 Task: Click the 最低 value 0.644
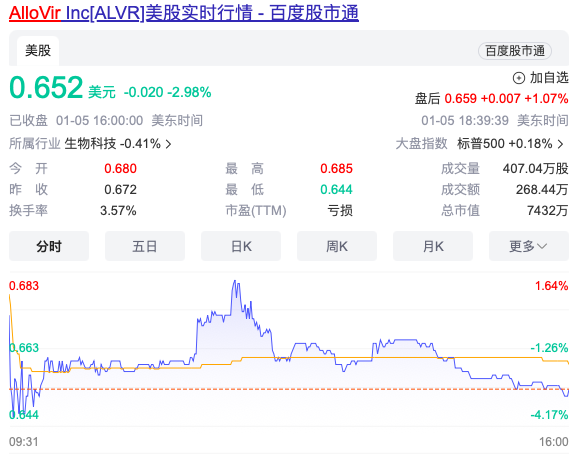tap(336, 190)
